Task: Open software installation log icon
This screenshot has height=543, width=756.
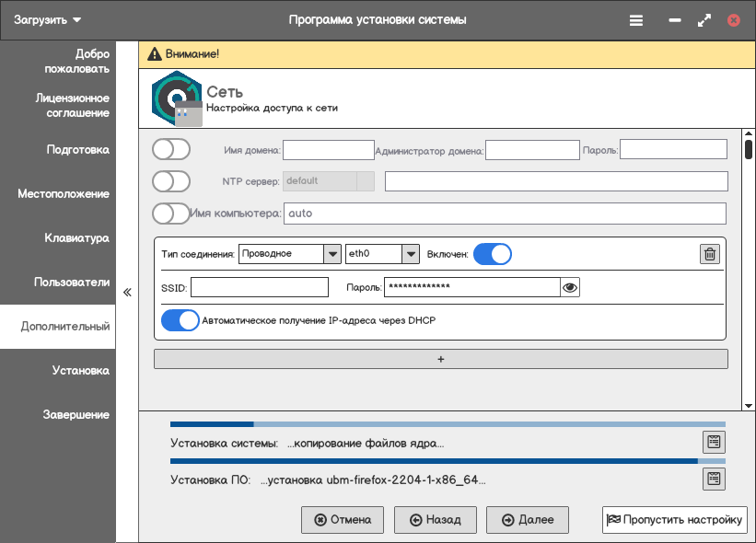Action: click(x=713, y=479)
